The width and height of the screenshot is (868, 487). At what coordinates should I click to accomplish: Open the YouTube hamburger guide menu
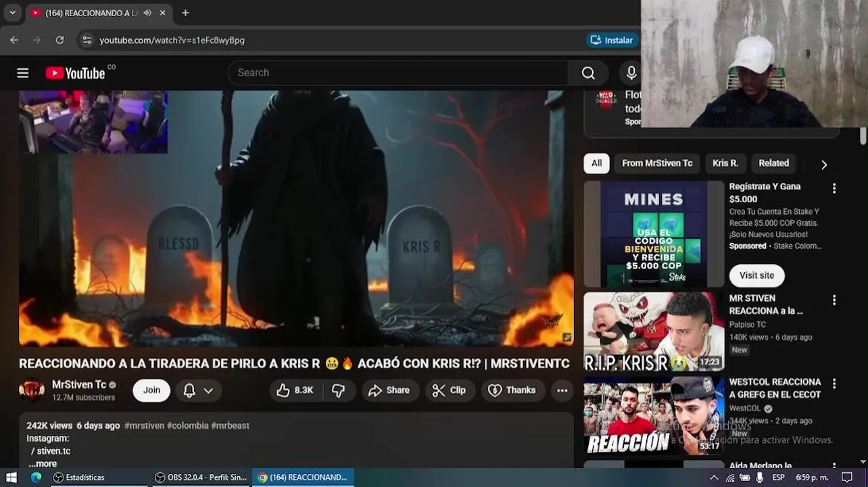(x=23, y=73)
